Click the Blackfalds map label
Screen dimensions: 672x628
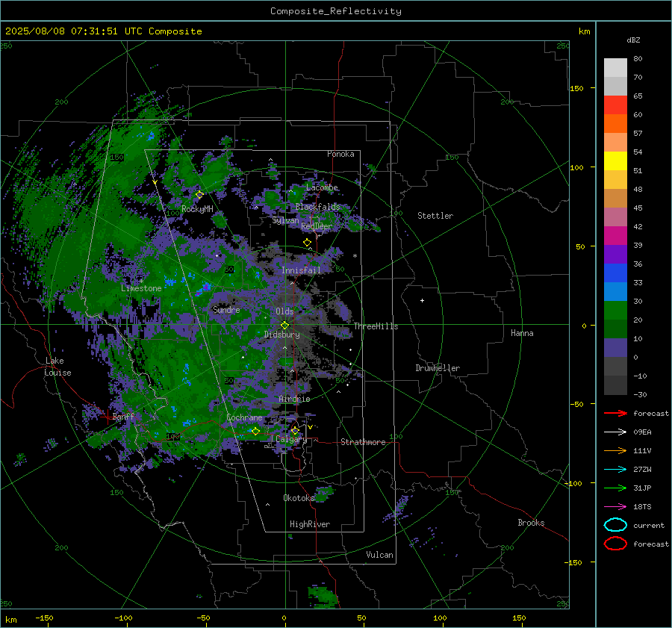pos(317,207)
